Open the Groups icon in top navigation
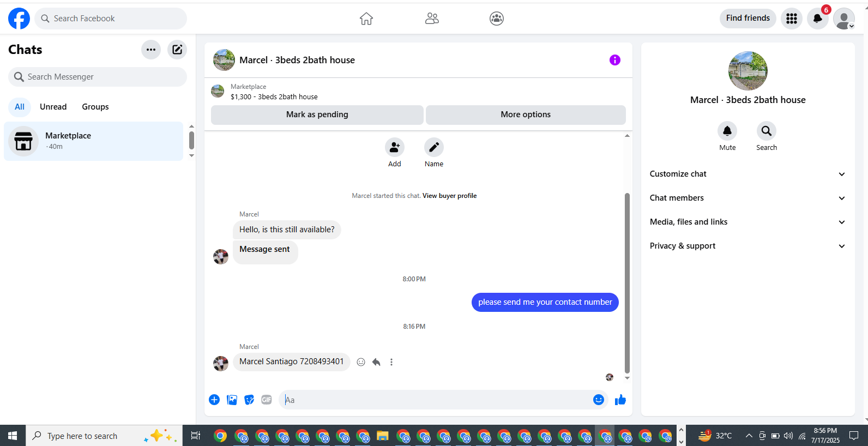The height and width of the screenshot is (446, 868). point(497,19)
